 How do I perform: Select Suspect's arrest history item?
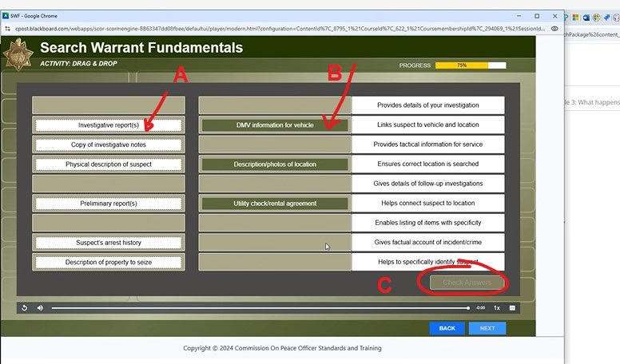click(109, 243)
